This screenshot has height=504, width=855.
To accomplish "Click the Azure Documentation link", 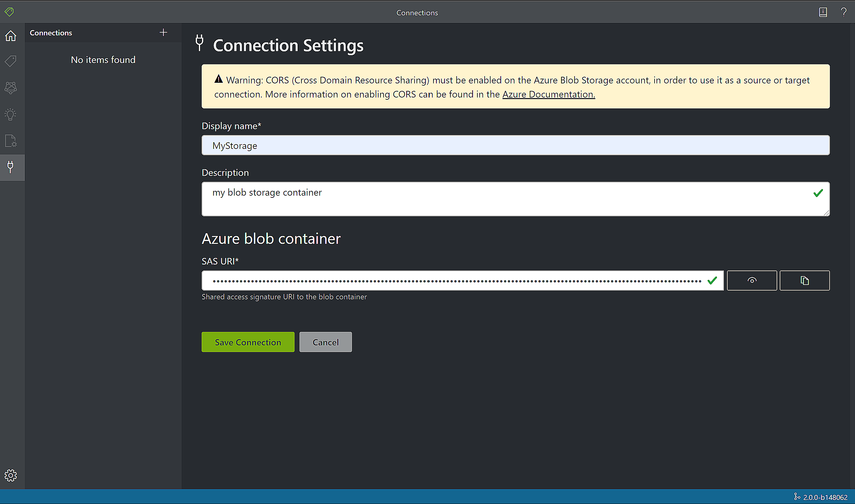I will click(548, 94).
